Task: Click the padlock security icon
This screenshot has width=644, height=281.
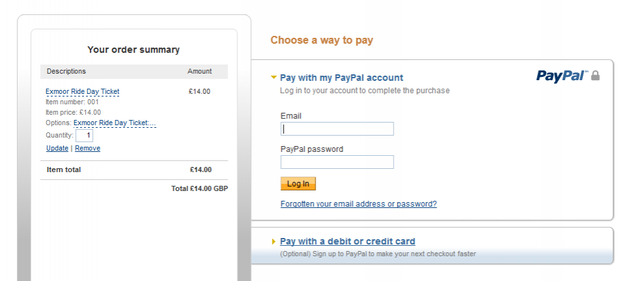Action: point(595,76)
